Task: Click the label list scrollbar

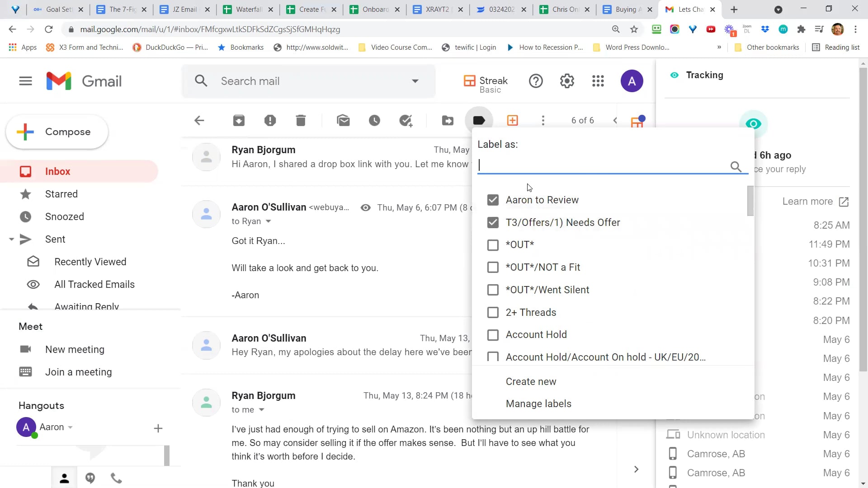Action: [750, 201]
